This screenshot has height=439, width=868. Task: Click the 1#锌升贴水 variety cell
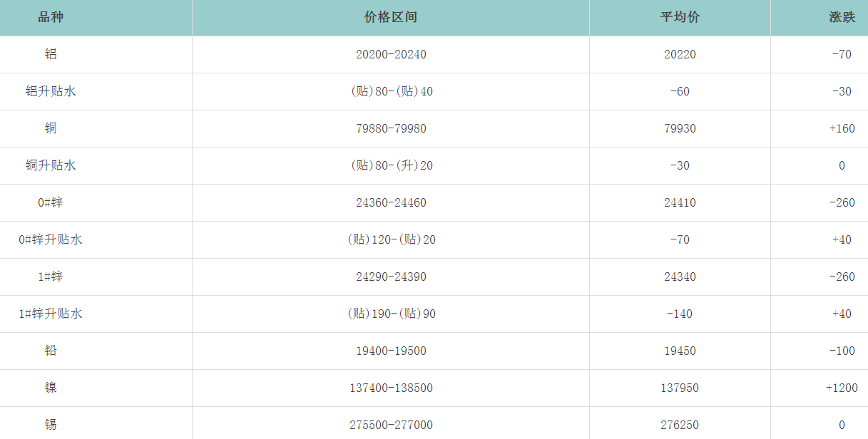[51, 314]
